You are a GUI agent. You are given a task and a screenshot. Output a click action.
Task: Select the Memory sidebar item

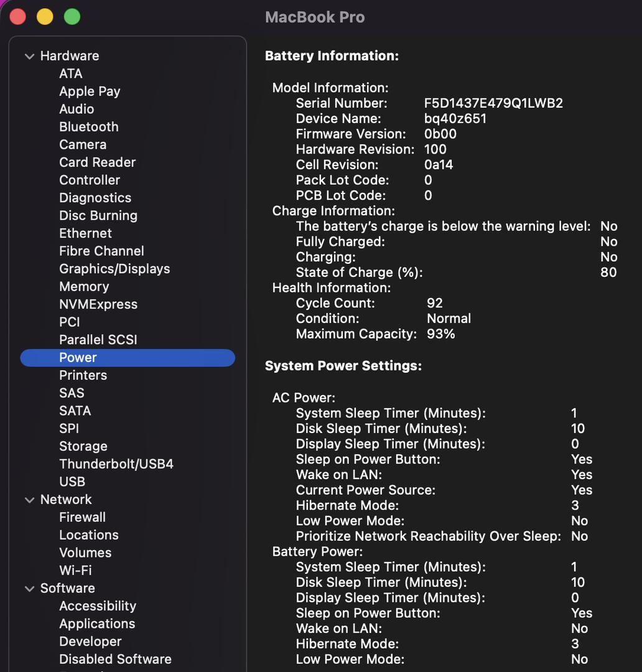coord(84,287)
